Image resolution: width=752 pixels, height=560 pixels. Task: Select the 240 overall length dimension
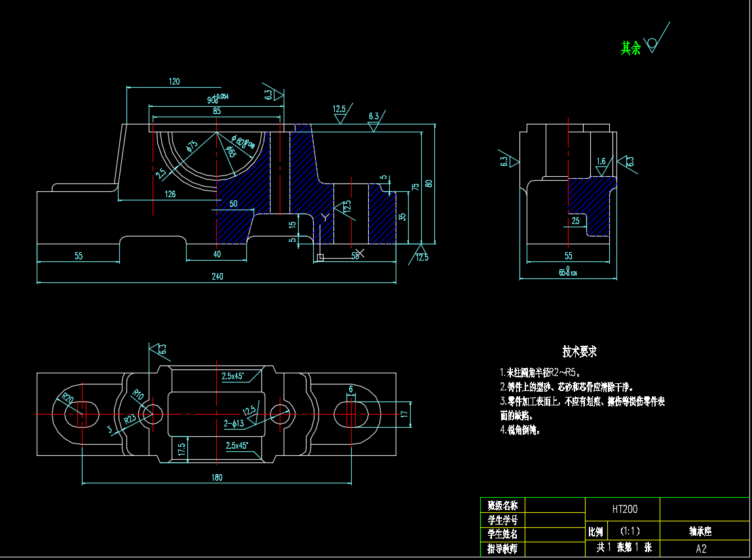(x=217, y=276)
